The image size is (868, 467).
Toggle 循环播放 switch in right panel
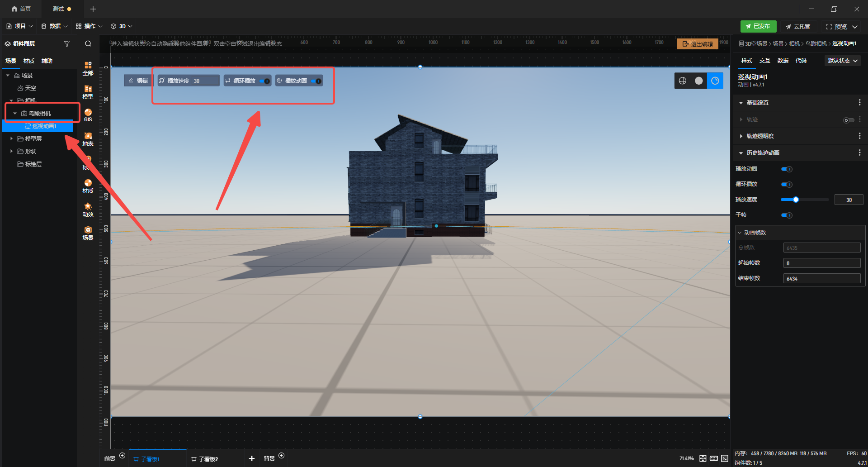point(787,185)
